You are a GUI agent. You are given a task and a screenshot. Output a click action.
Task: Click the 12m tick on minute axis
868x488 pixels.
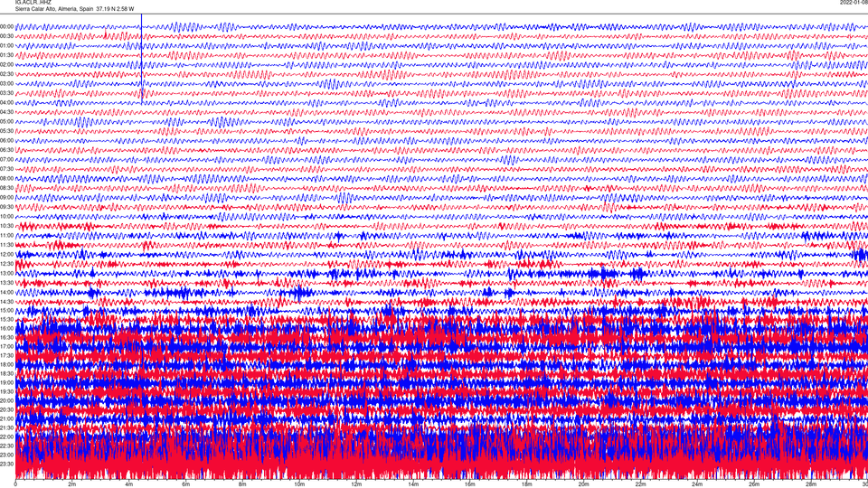point(356,484)
